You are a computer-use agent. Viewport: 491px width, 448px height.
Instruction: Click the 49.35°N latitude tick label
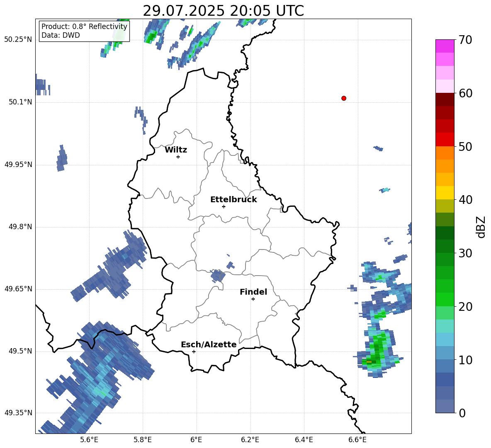pyautogui.click(x=18, y=413)
